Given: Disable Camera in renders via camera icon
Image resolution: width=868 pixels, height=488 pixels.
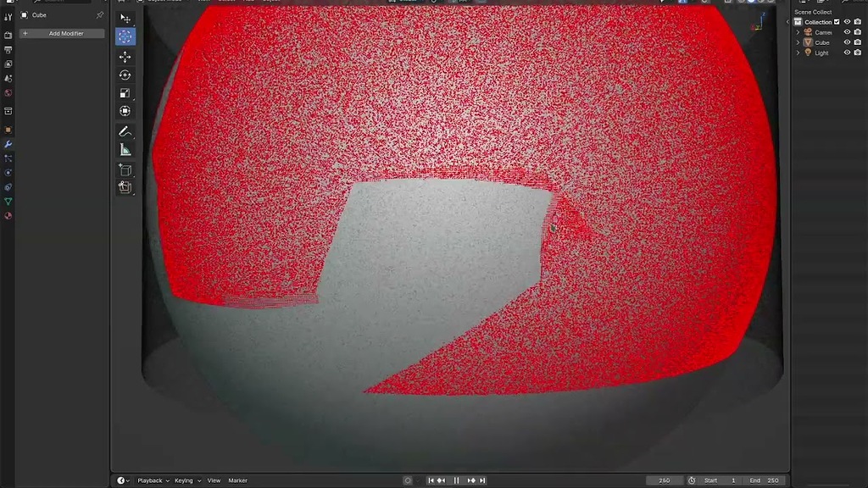Looking at the screenshot, I should click(858, 32).
